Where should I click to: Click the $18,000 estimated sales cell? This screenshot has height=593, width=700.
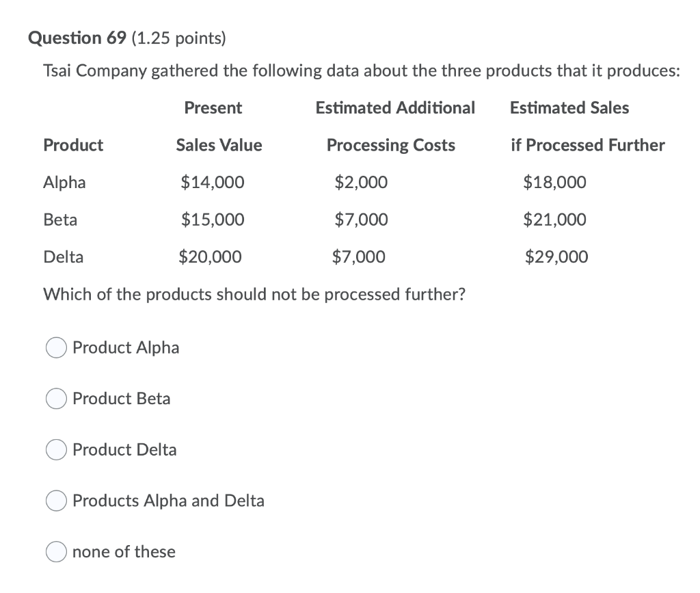pos(554,182)
